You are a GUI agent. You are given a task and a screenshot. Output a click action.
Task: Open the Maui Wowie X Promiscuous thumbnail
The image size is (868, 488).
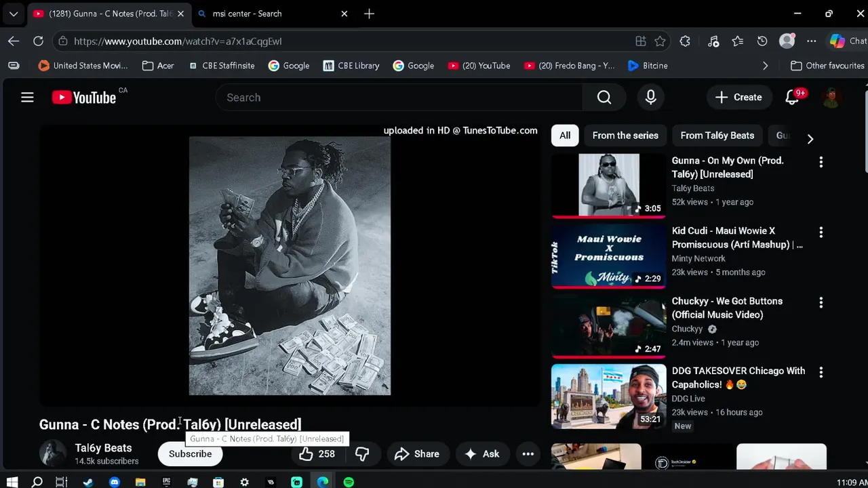609,256
